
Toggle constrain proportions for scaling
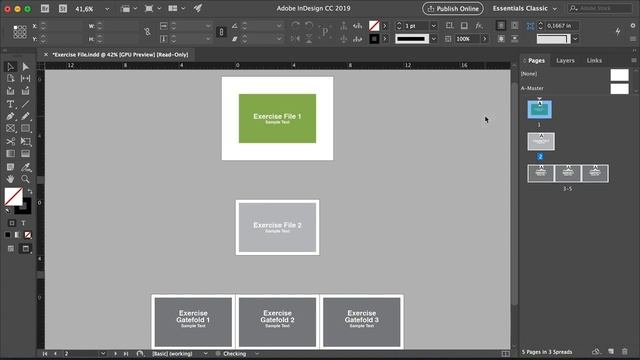coord(221,32)
